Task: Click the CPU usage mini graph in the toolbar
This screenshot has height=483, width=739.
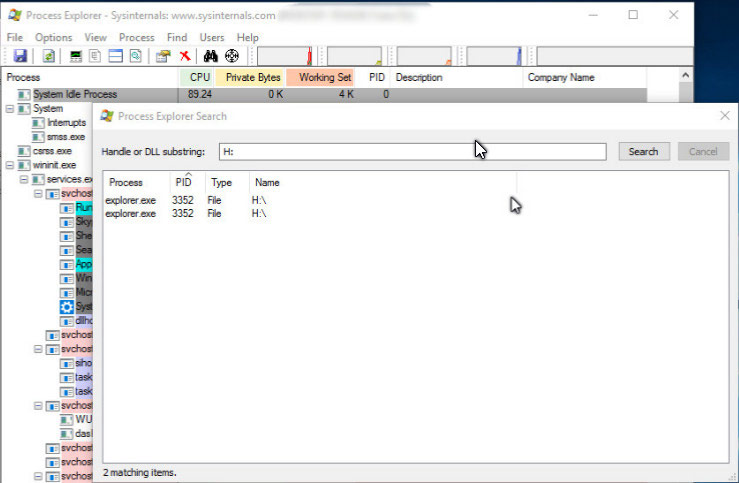Action: coord(285,56)
